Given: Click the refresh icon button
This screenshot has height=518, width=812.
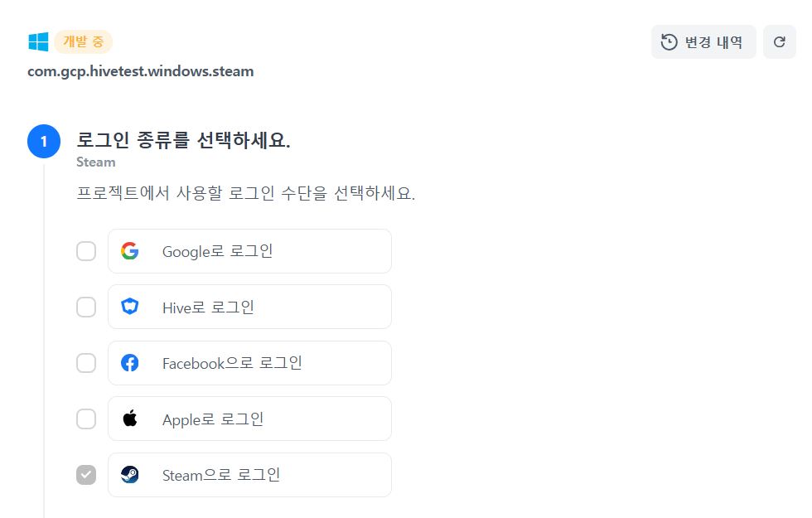Looking at the screenshot, I should 779,42.
